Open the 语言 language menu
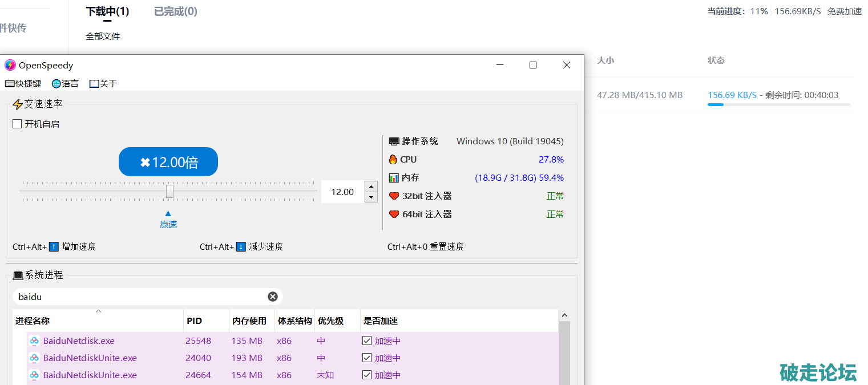This screenshot has width=868, height=385. pos(65,84)
